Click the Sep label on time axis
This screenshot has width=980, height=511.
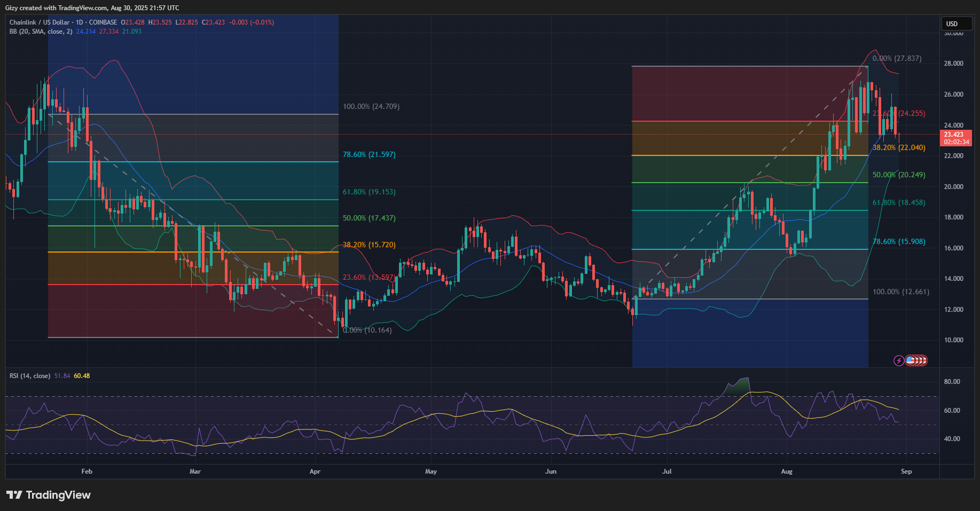pyautogui.click(x=906, y=471)
